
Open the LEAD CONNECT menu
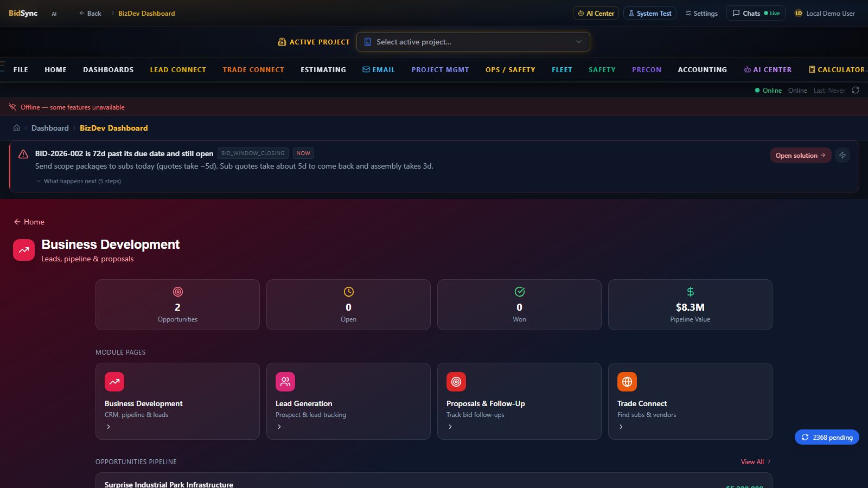click(178, 69)
